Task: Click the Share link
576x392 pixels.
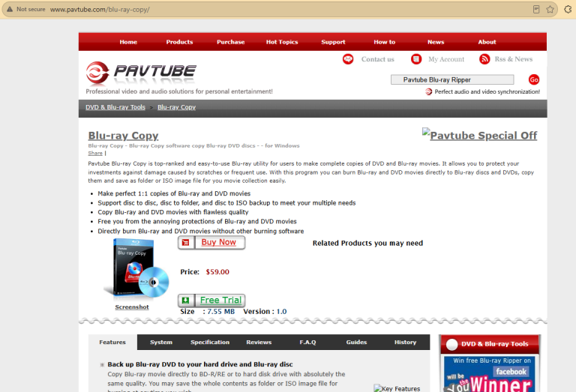Action: (x=95, y=153)
